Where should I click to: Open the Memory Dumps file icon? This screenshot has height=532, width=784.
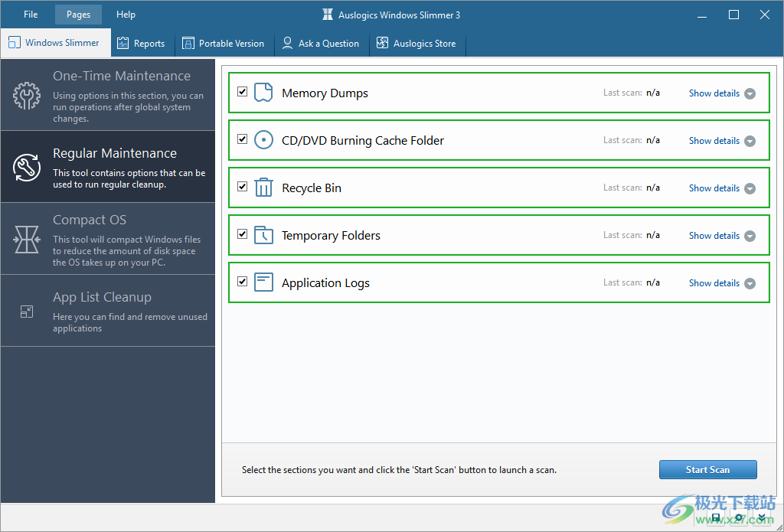[263, 92]
